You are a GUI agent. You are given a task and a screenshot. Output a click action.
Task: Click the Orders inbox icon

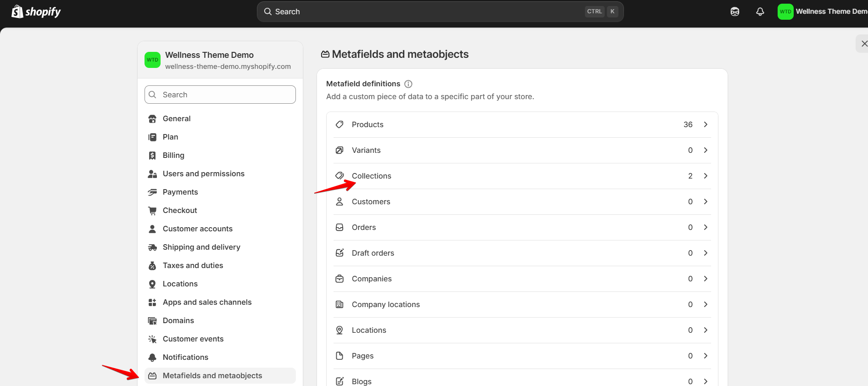(x=339, y=227)
